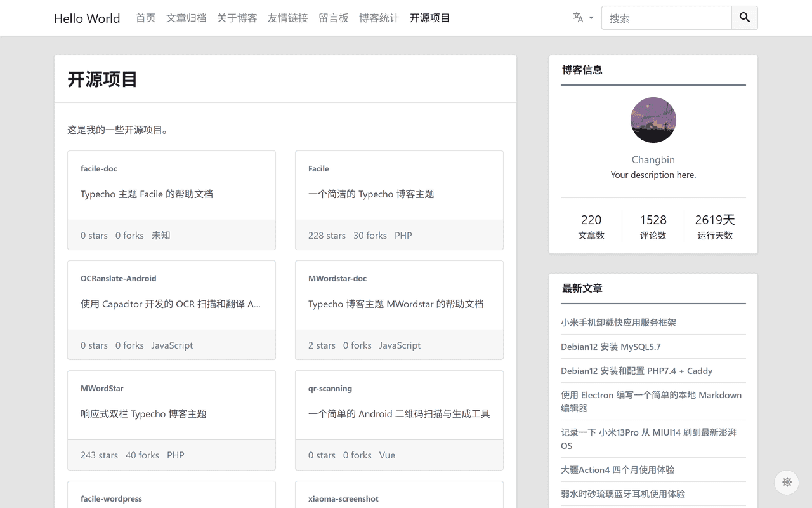Open the Facile project card title
812x508 pixels.
(x=318, y=168)
